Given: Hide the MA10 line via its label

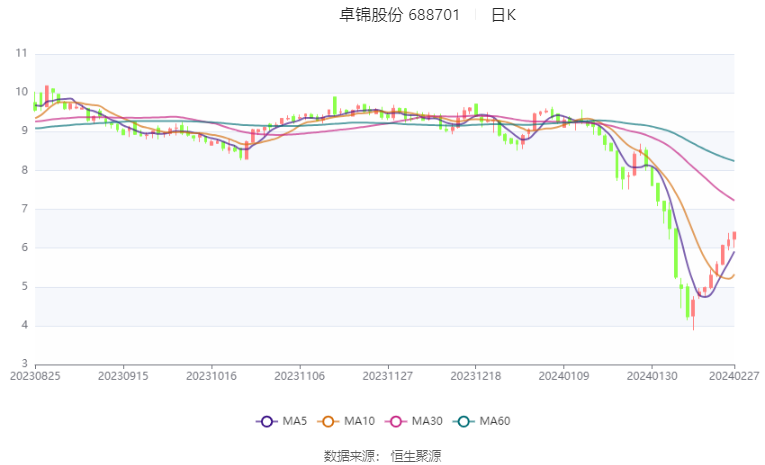Looking at the screenshot, I should tap(359, 421).
